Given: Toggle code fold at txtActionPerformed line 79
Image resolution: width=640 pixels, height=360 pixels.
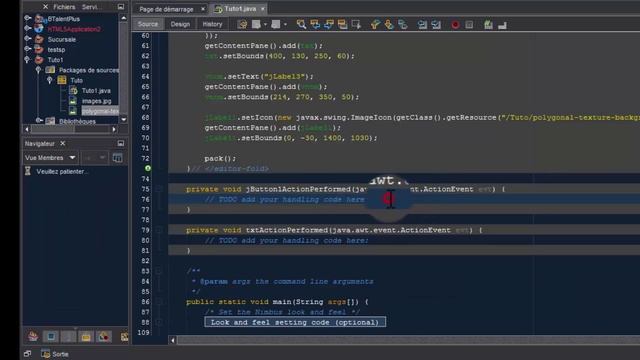Looking at the screenshot, I should click(x=159, y=230).
